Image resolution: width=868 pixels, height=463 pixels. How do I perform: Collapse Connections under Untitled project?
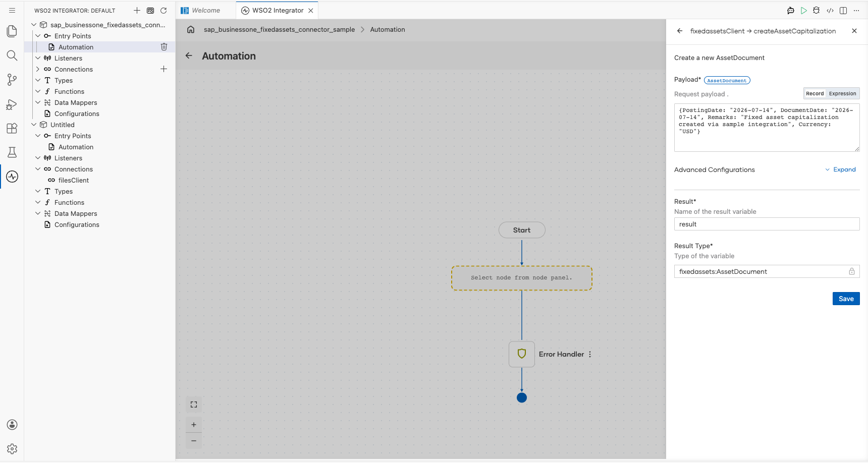[38, 169]
